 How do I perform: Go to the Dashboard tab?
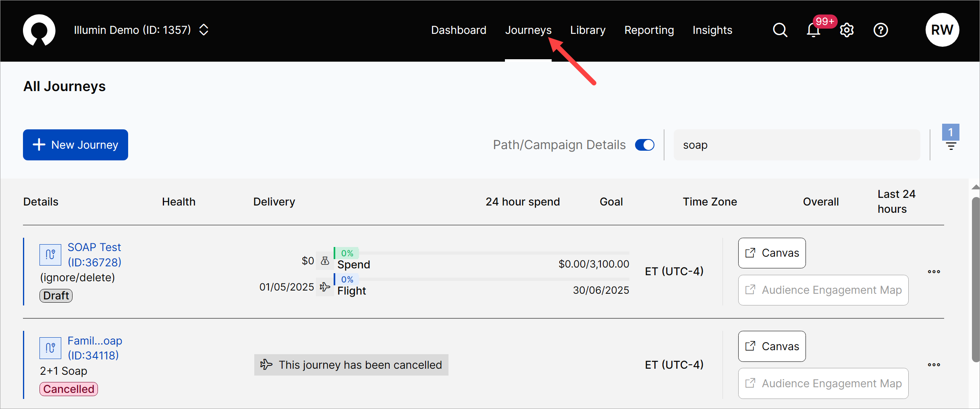(x=459, y=30)
